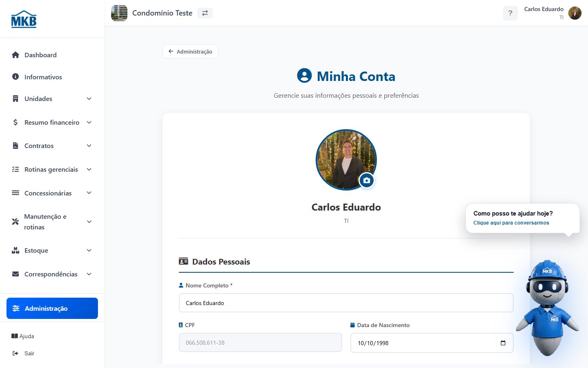The image size is (588, 368).
Task: Select the Administração sidebar item
Action: (x=52, y=308)
